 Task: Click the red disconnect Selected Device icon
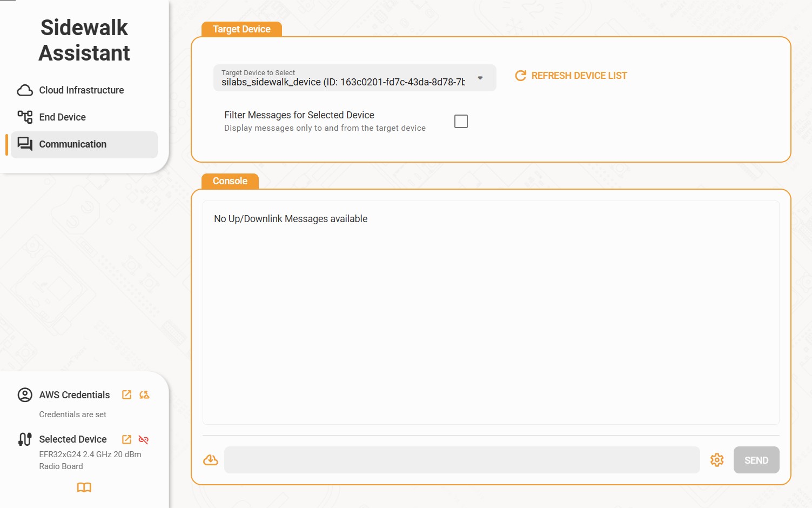point(144,439)
